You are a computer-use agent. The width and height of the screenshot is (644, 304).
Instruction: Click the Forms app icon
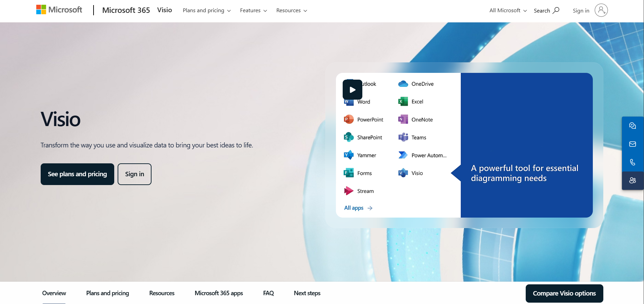349,173
